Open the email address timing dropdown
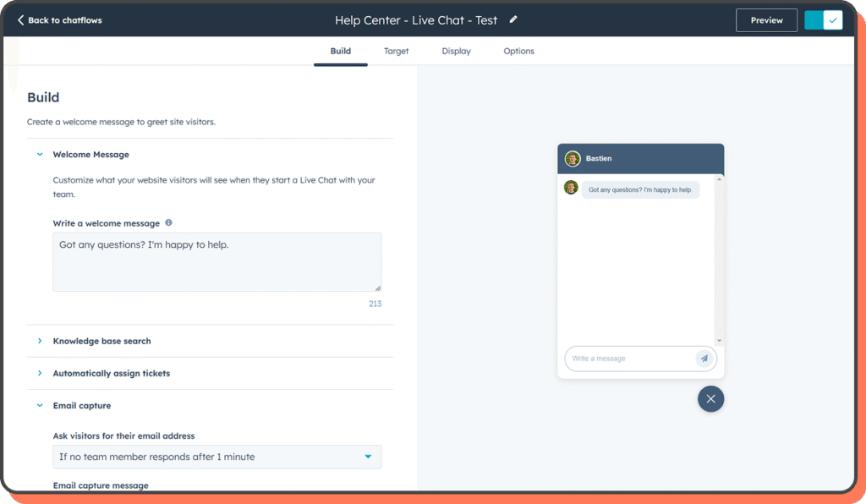 click(x=216, y=457)
